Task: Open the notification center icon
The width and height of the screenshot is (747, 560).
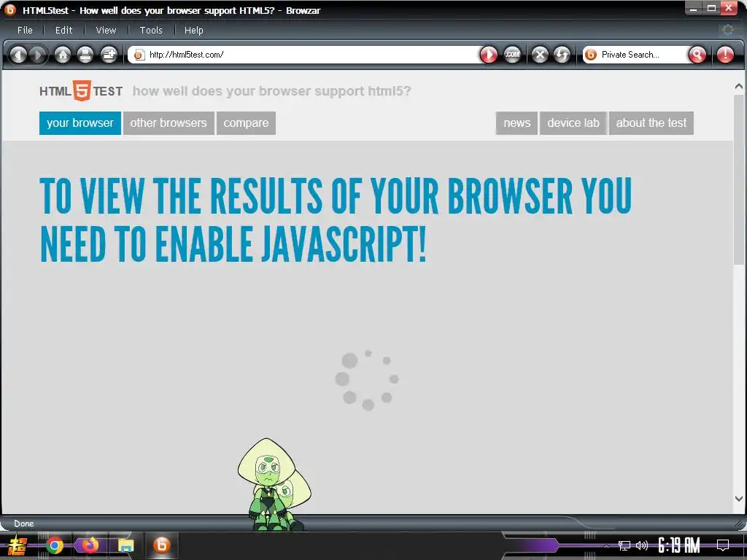Action: point(723,545)
